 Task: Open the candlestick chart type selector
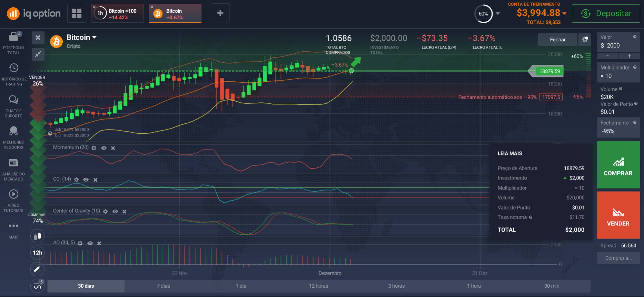[38, 236]
